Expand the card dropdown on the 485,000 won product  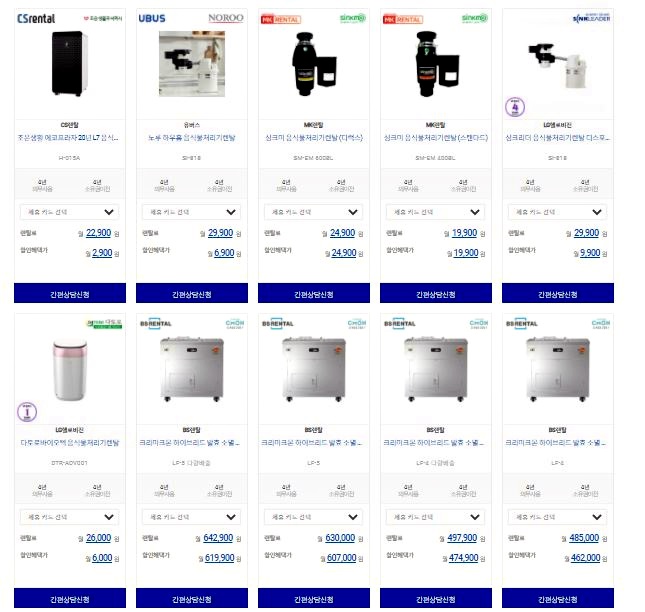coord(557,517)
